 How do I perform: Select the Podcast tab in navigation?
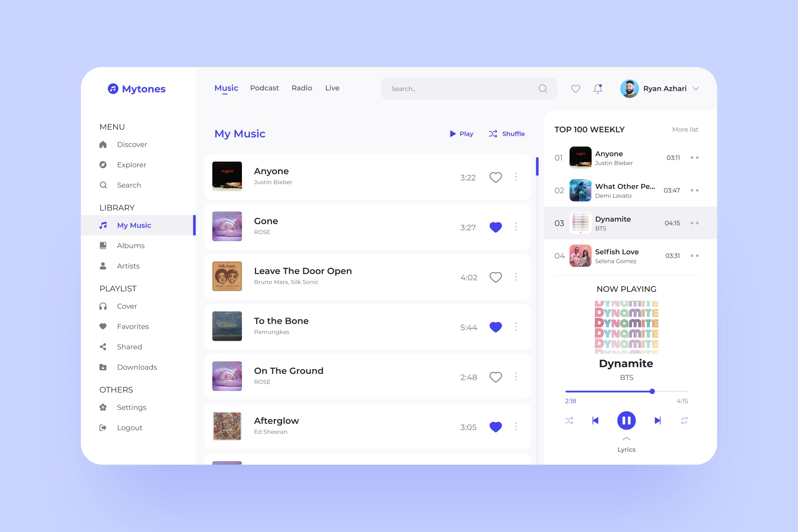(264, 88)
